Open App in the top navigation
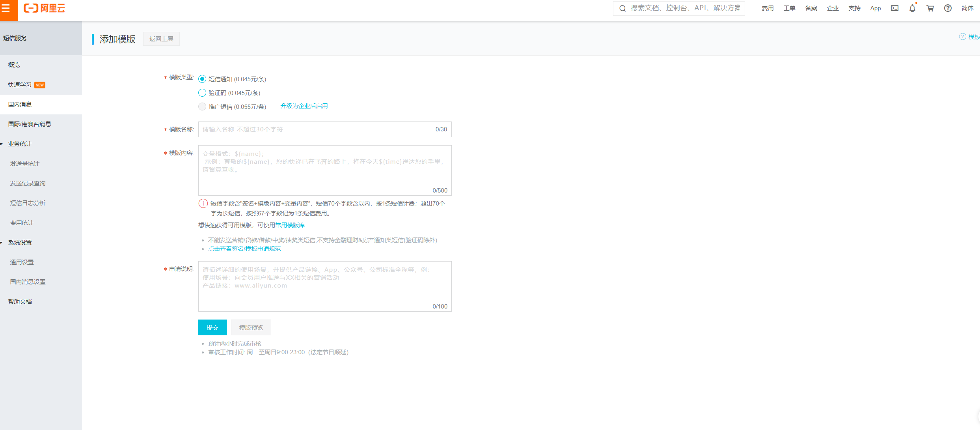 coord(876,8)
